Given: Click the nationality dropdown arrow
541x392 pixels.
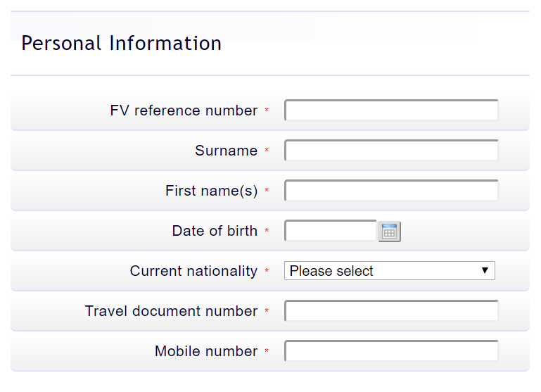Looking at the screenshot, I should coord(485,271).
